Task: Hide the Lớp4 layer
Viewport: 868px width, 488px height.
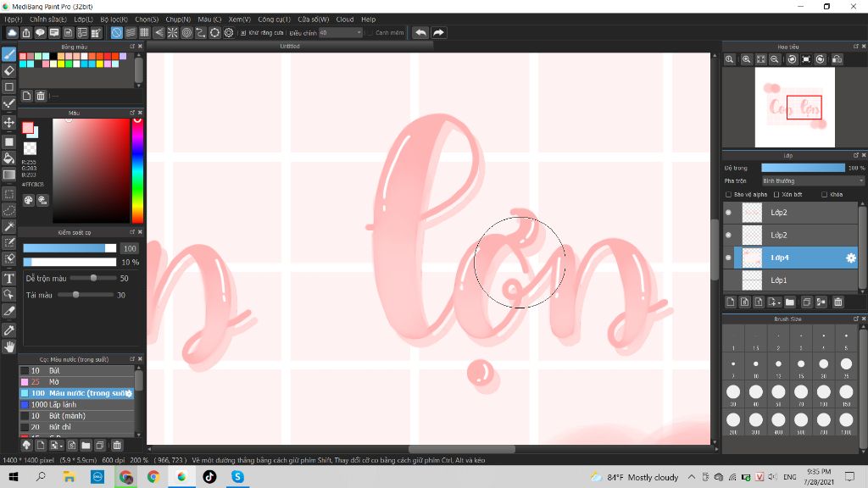Action: (x=728, y=258)
